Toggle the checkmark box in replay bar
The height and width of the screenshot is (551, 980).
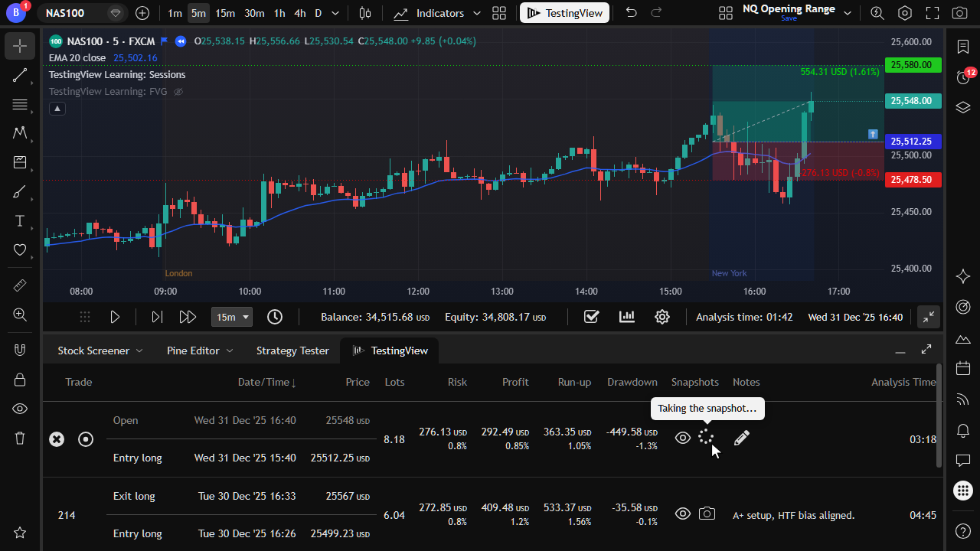tap(591, 317)
